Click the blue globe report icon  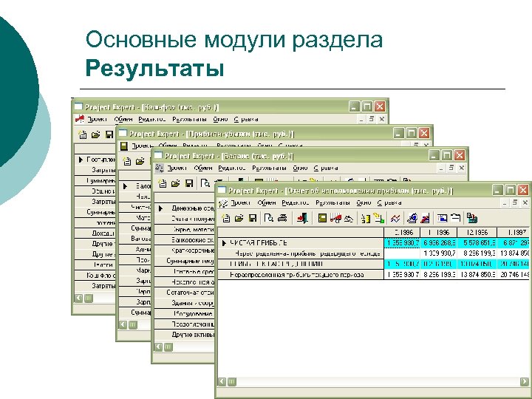(x=412, y=218)
